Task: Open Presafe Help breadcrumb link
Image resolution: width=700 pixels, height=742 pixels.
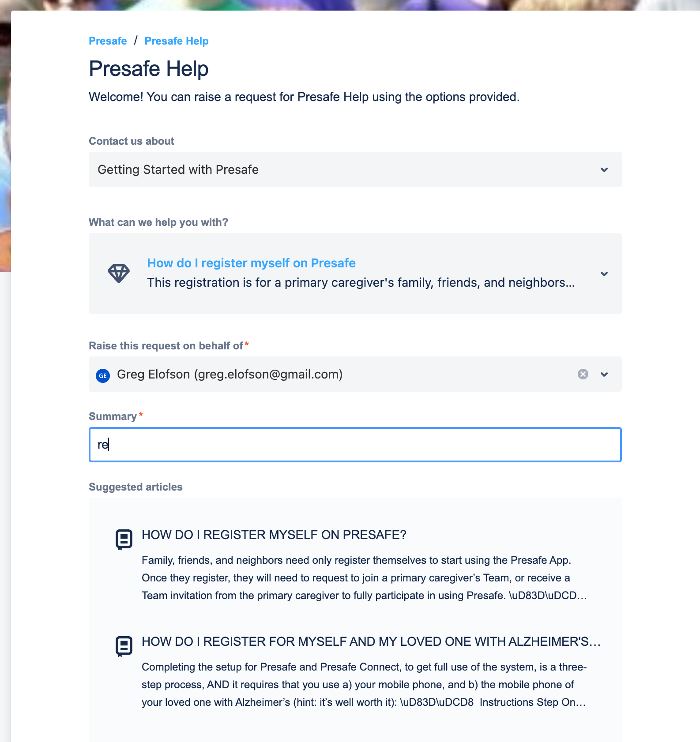Action: [x=177, y=41]
